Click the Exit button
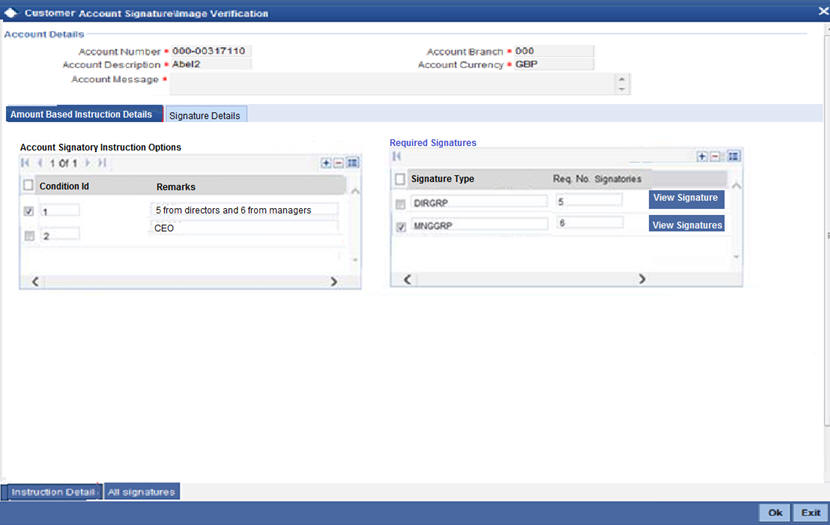This screenshot has height=525, width=830. pos(811,512)
